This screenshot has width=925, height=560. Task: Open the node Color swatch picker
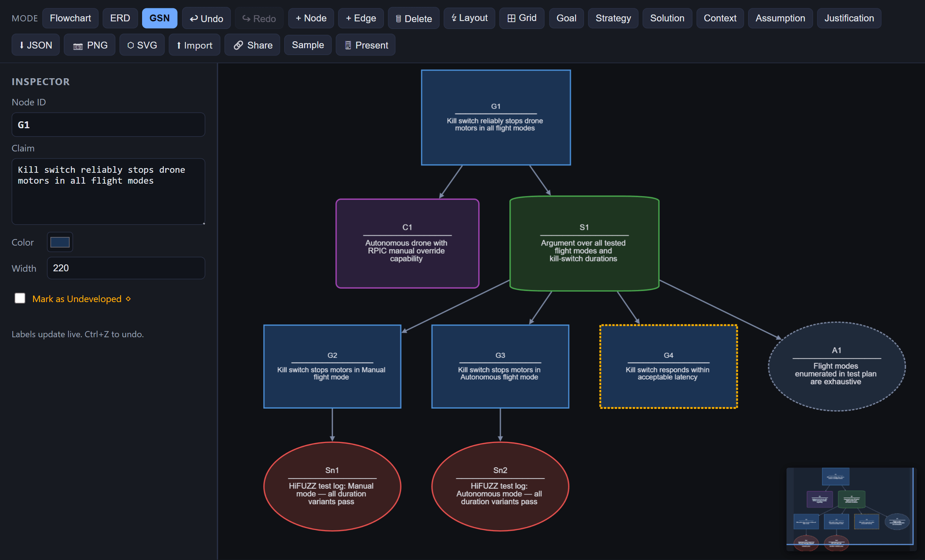point(60,242)
